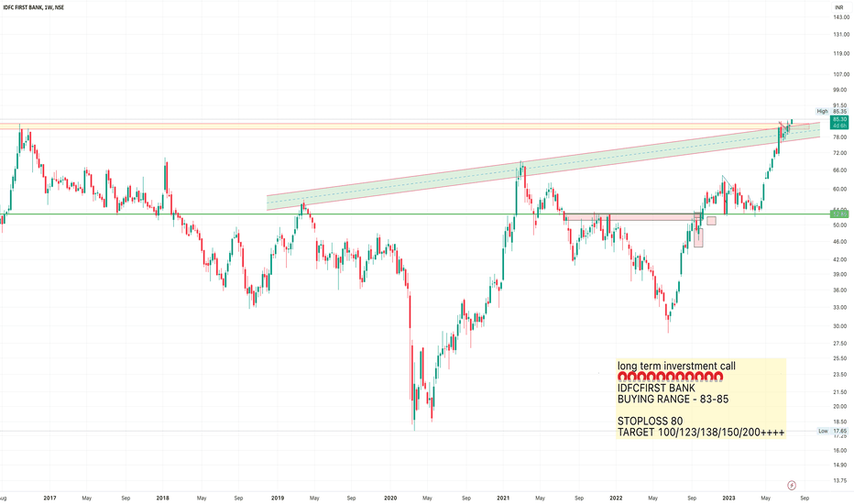Click the 'long term inverstment call' note line
The image size is (854, 504).
coord(676,367)
